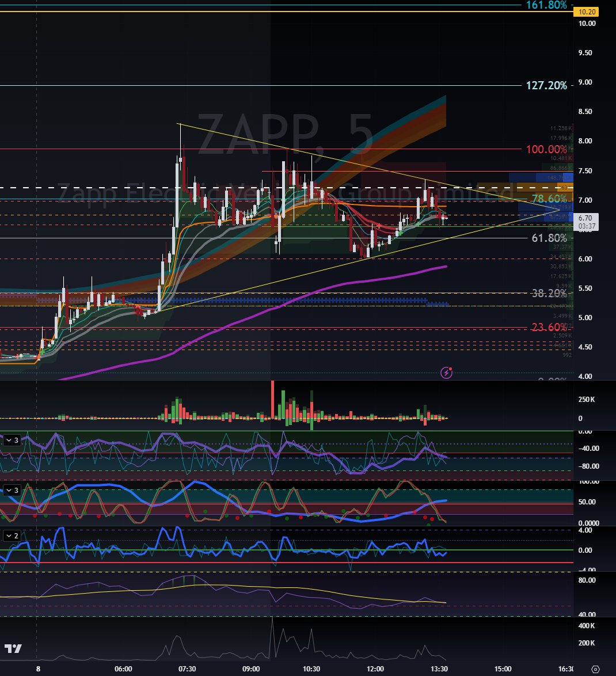
Task: Select the orange 10.20 price label
Action: pos(586,12)
